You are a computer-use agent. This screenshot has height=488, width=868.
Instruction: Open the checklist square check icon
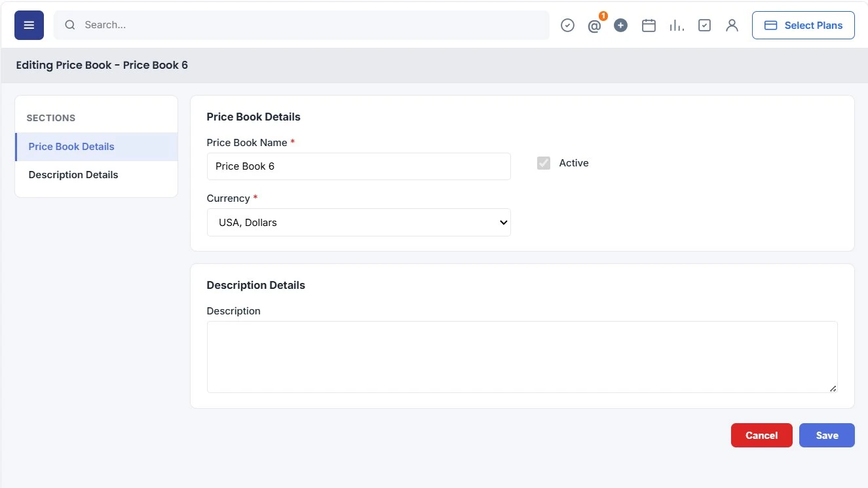point(705,26)
